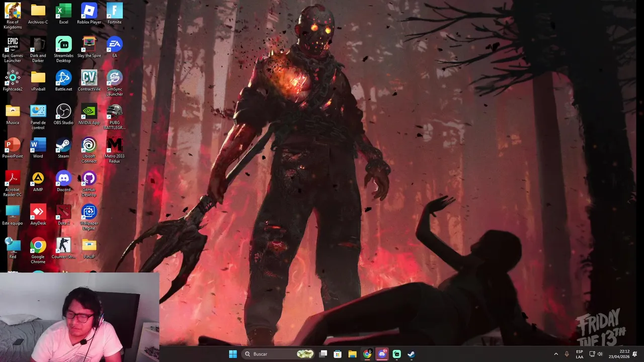The image size is (644, 362).
Task: Launch the AIMP music player icon
Action: pos(38,181)
